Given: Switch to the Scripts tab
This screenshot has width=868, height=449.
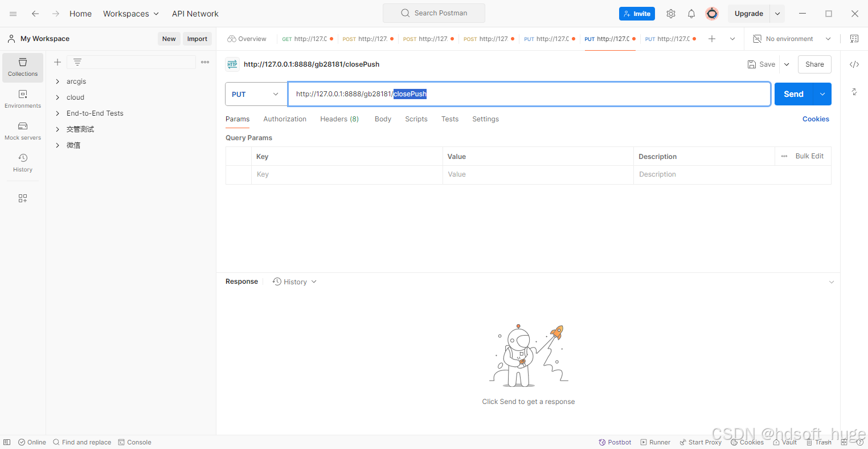Looking at the screenshot, I should click(416, 119).
